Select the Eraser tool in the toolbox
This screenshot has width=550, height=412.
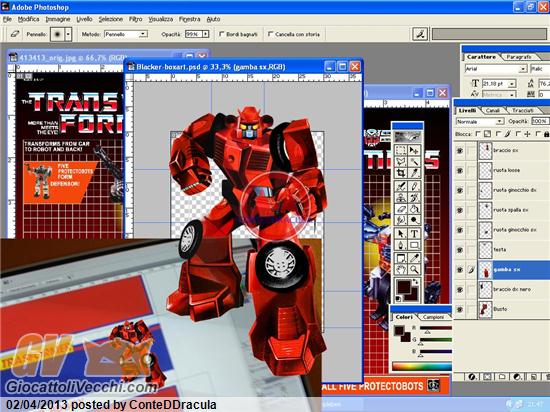(401, 209)
